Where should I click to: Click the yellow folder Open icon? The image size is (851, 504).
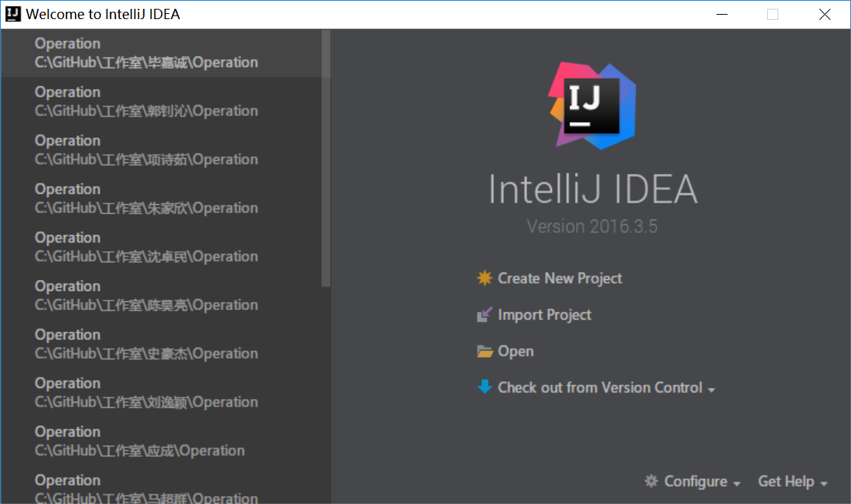click(484, 352)
